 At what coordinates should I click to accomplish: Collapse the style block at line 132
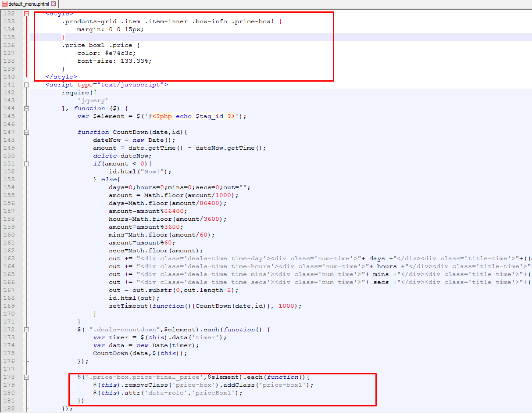[26, 14]
